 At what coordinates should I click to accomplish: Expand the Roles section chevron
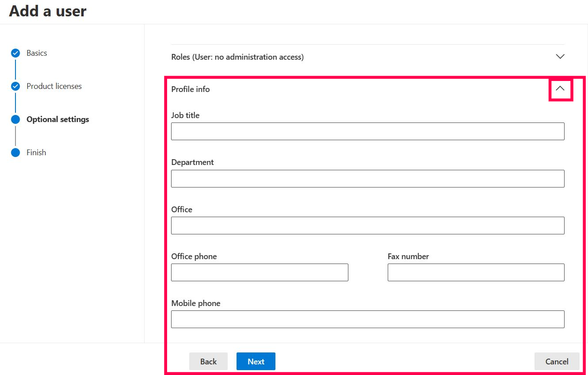point(560,57)
